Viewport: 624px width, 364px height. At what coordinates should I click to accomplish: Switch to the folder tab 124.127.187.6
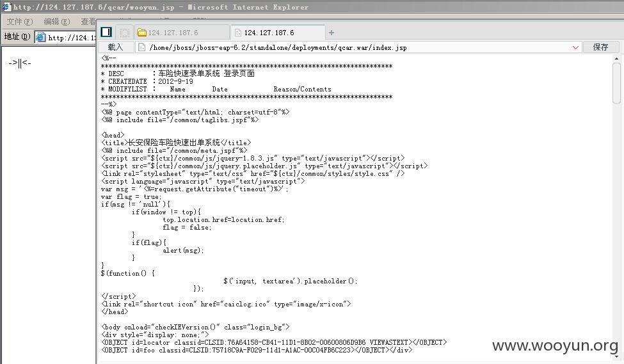[182, 33]
